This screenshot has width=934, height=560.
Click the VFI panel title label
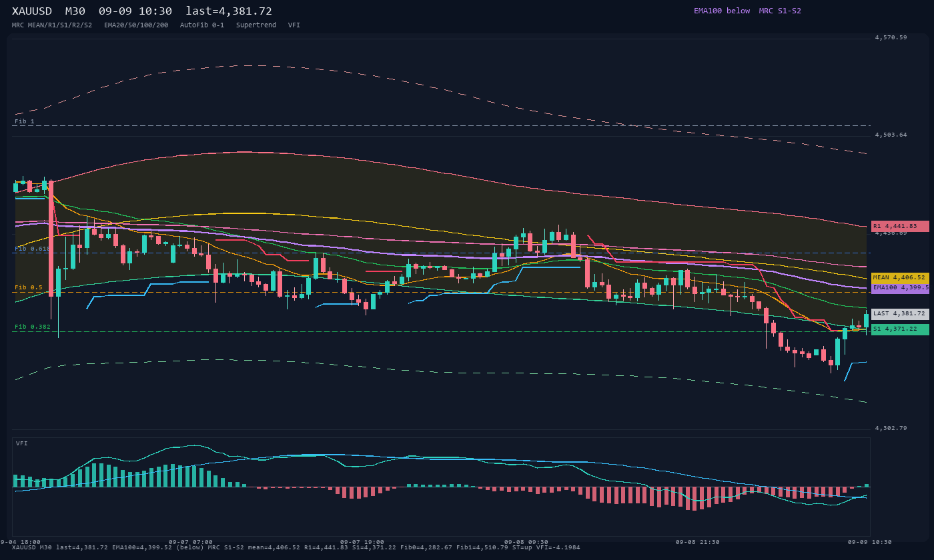[x=22, y=443]
